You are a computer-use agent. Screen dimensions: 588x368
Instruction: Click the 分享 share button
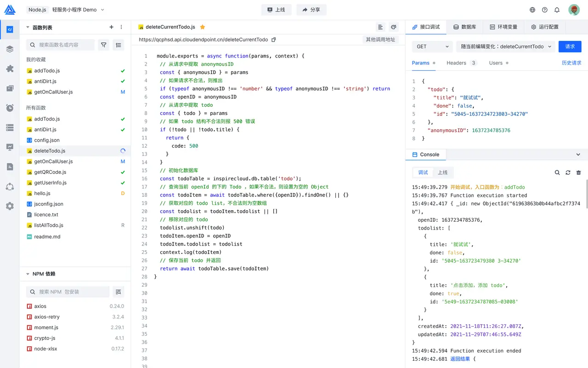pos(311,10)
